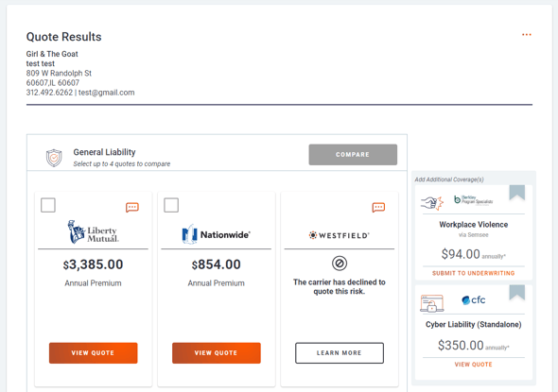The width and height of the screenshot is (558, 392).
Task: Click the cyber liability lock icon
Action: tap(431, 303)
